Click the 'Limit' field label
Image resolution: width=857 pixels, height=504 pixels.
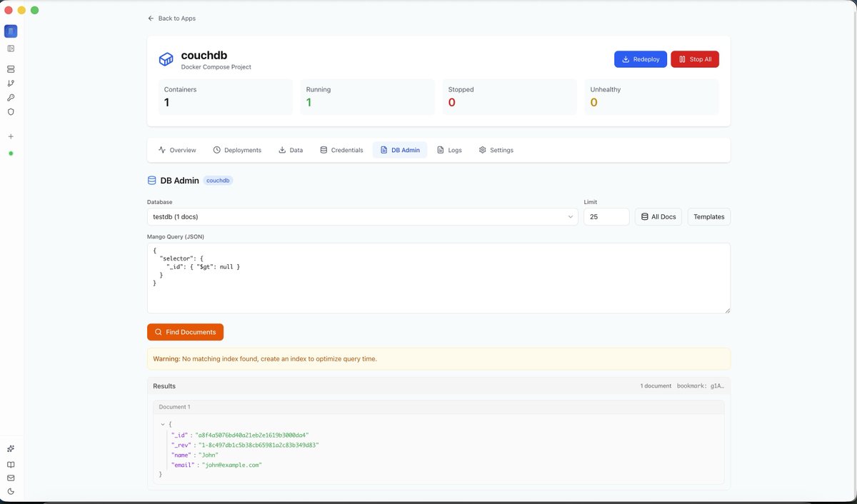click(591, 202)
